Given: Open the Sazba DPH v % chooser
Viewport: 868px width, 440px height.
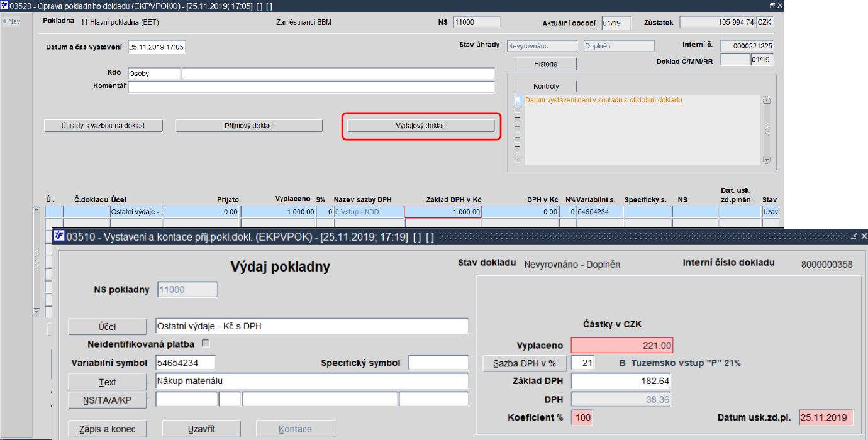Looking at the screenshot, I should point(525,363).
